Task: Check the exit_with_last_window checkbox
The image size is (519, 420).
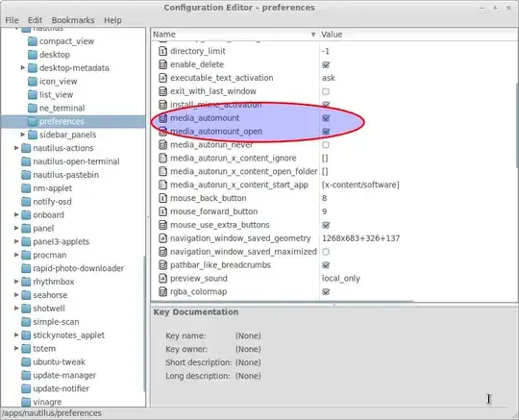Action: [326, 91]
